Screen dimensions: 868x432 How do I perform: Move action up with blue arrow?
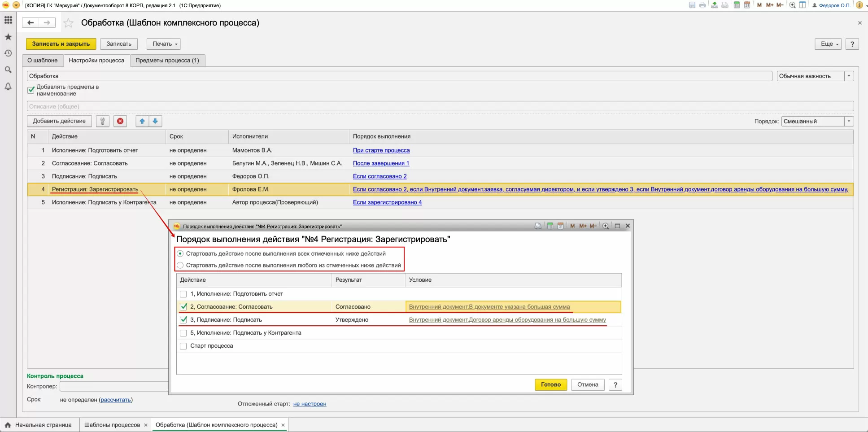pyautogui.click(x=142, y=121)
